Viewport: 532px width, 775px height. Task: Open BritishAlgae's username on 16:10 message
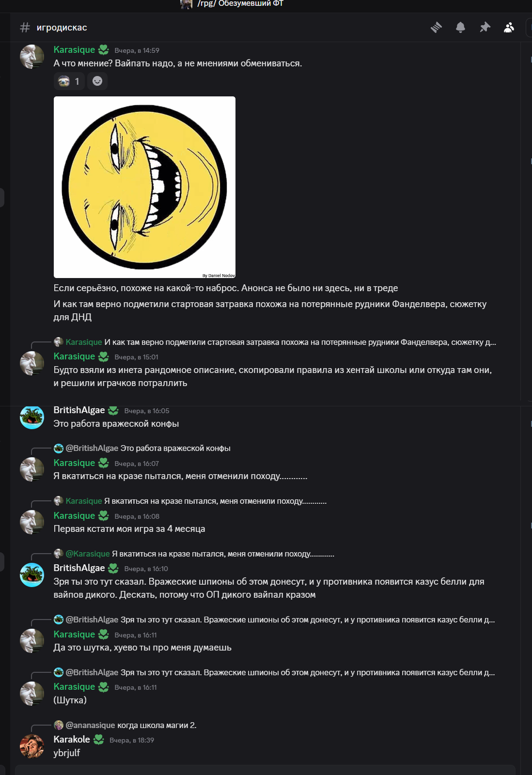pyautogui.click(x=79, y=568)
